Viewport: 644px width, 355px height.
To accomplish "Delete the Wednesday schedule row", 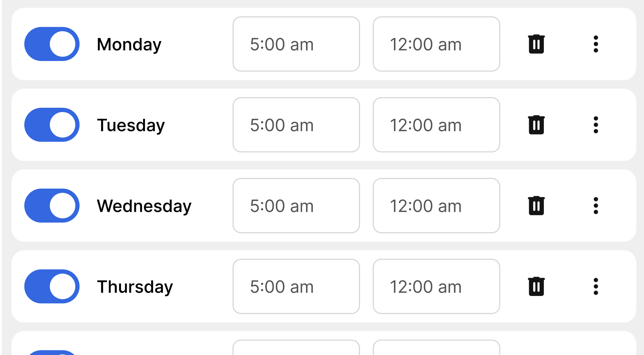I will [x=536, y=206].
